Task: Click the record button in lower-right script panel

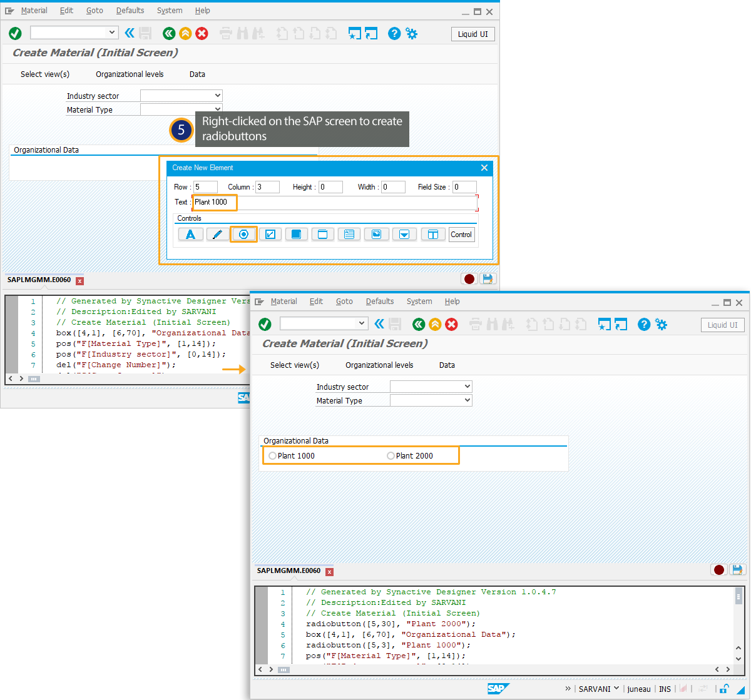Action: pos(719,570)
